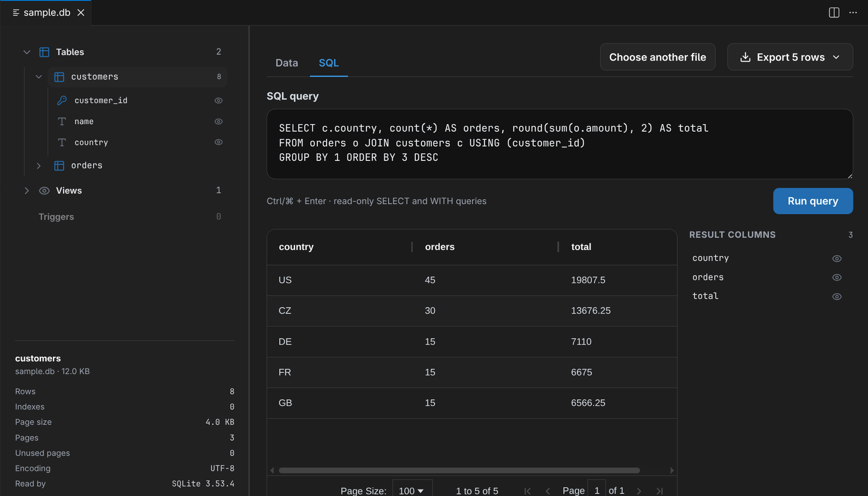Viewport: 868px width, 496px height.
Task: Click the 19807.5 total cell
Action: click(618, 280)
